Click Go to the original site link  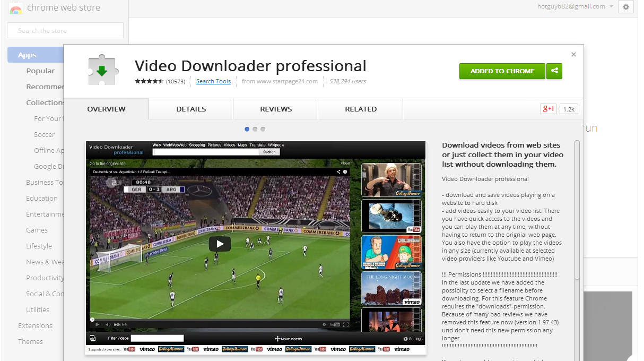pyautogui.click(x=108, y=164)
